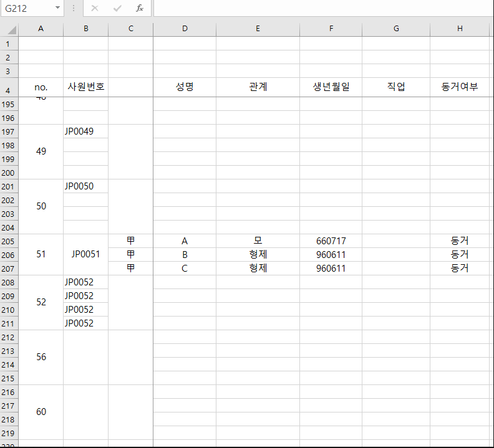This screenshot has width=494, height=448.
Task: Open the Name Box dropdown arrow
Action: [x=58, y=8]
